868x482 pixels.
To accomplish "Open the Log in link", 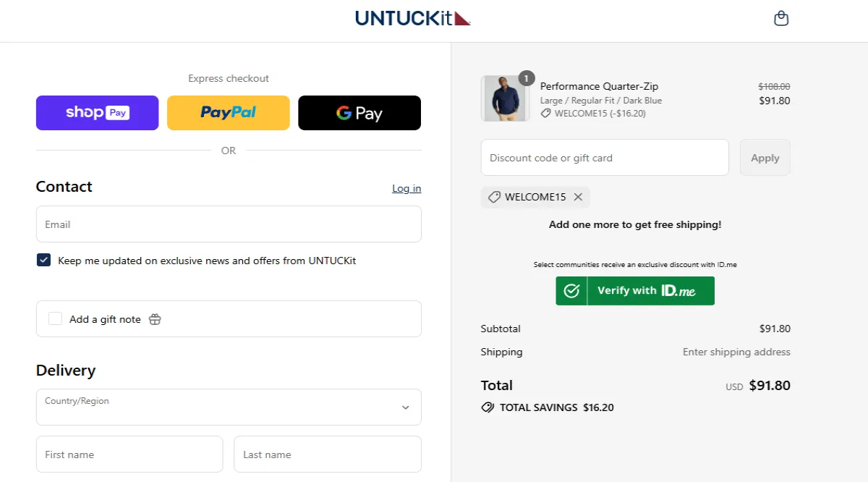I will tap(406, 188).
